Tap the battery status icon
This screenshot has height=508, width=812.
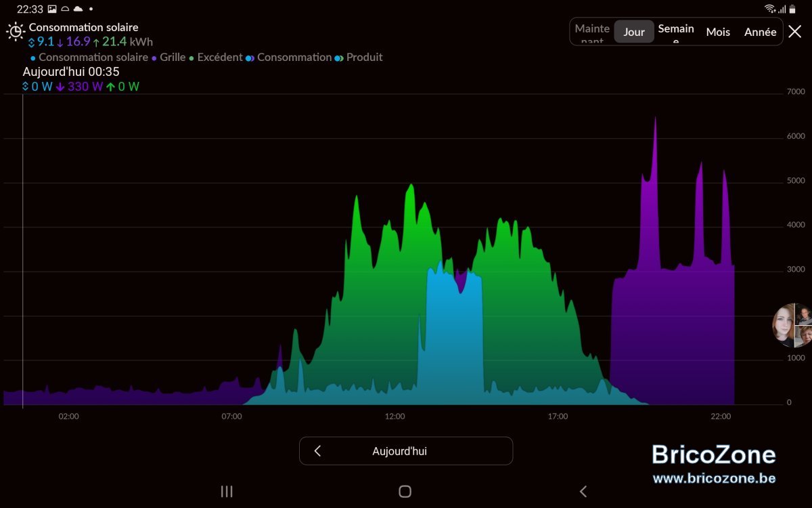[x=793, y=9]
